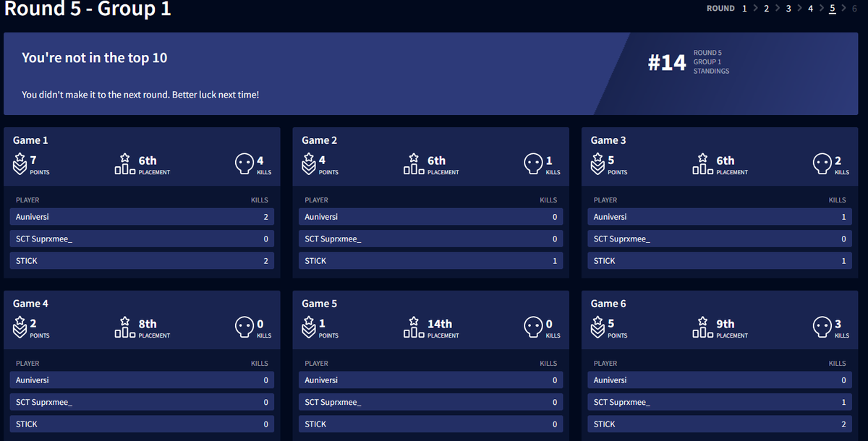Select the current Round 5 tab
This screenshot has width=868, height=441.
pos(833,9)
